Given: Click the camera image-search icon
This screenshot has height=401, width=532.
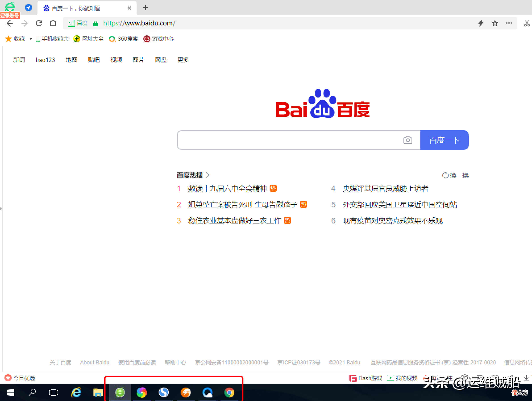Looking at the screenshot, I should coord(408,140).
